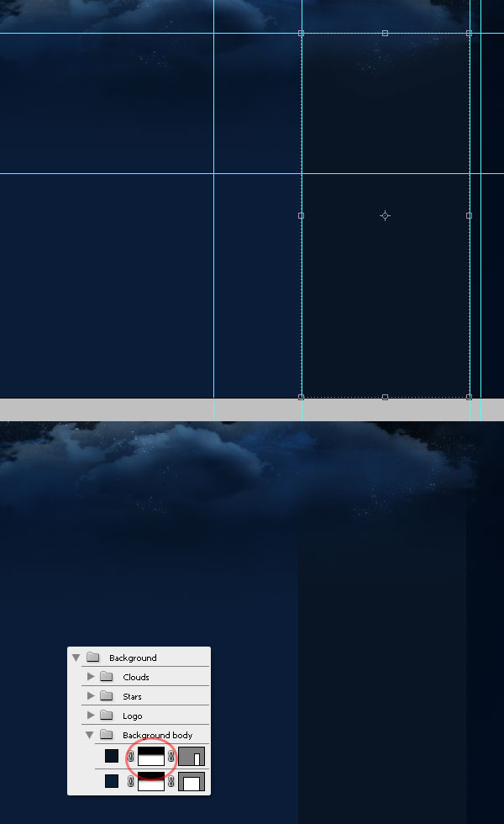The height and width of the screenshot is (824, 504).
Task: Toggle upper layer's link icon before vector mask
Action: 171,756
